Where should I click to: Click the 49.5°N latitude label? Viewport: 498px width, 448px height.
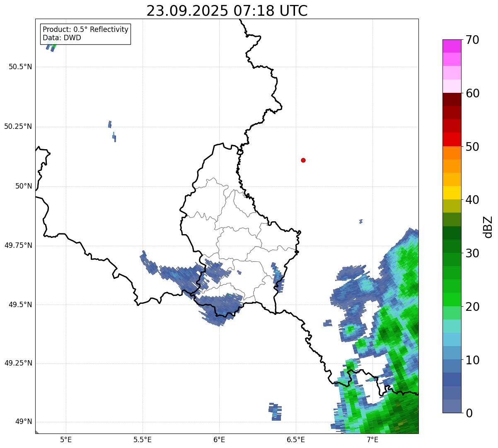point(20,305)
